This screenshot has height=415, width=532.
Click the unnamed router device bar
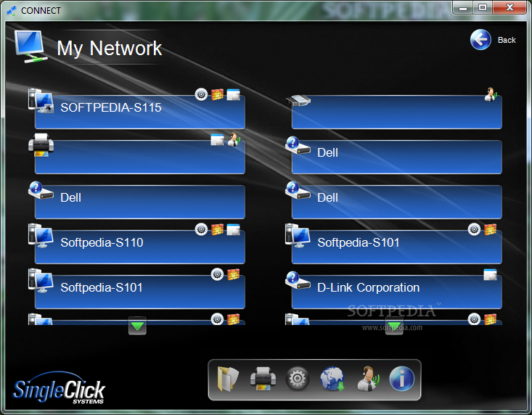click(396, 112)
